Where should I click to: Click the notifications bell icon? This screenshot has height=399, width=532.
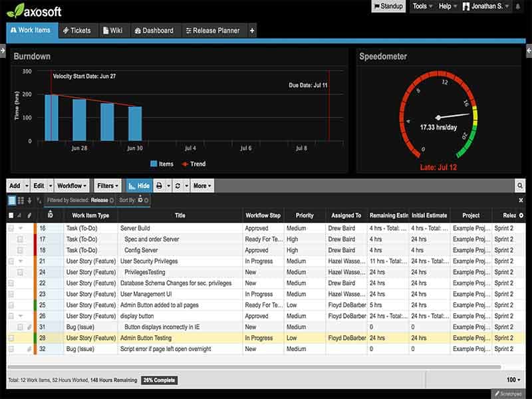pos(519,6)
